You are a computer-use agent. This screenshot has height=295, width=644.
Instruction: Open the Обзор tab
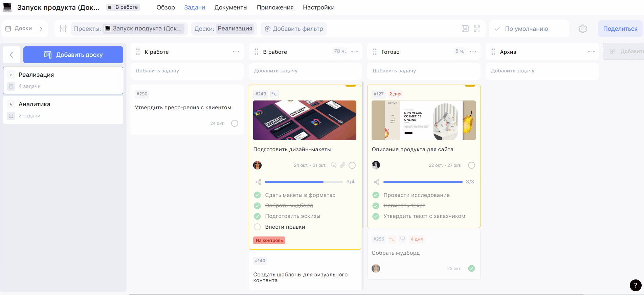click(165, 7)
